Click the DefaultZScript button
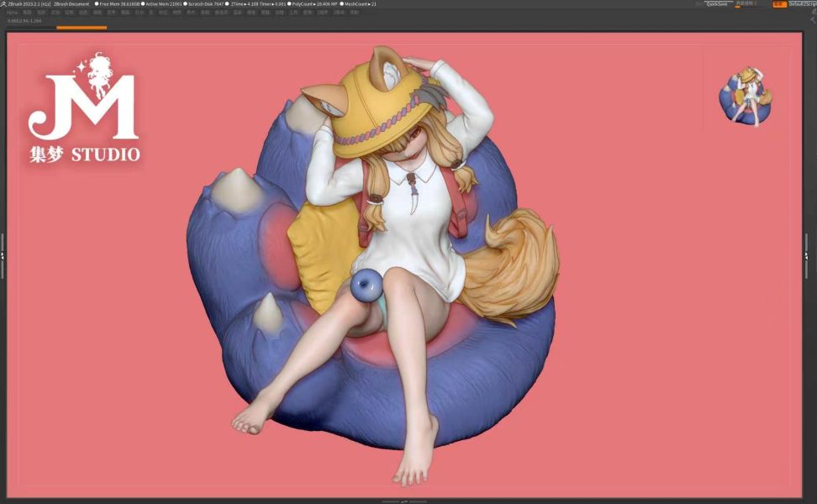The image size is (817, 504). pyautogui.click(x=803, y=4)
